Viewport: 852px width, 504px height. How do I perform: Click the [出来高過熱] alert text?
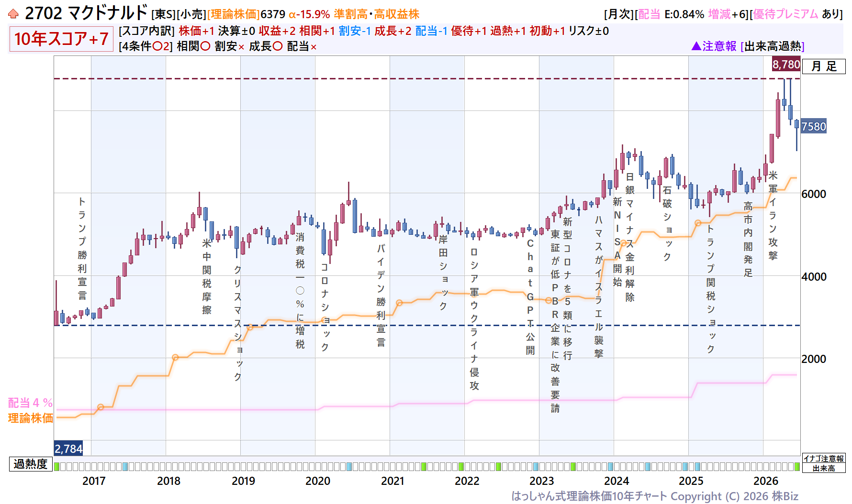click(773, 46)
